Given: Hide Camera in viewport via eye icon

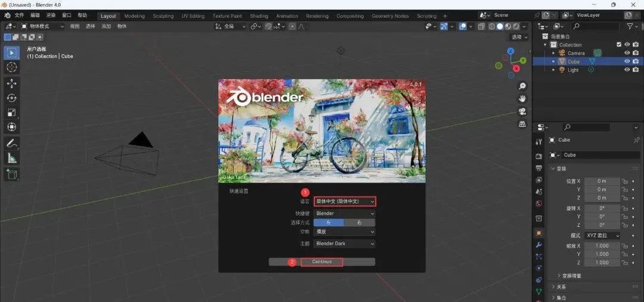Looking at the screenshot, I should (627, 53).
